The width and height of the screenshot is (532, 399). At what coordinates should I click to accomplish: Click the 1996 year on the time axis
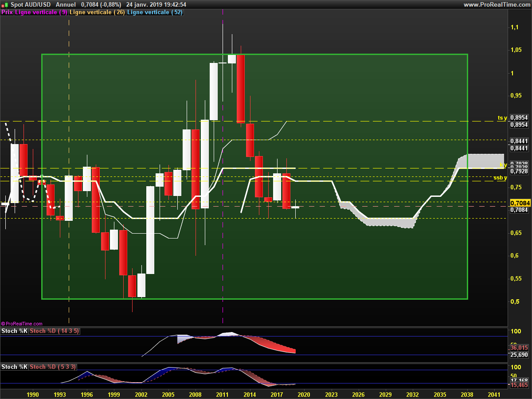pyautogui.click(x=87, y=395)
